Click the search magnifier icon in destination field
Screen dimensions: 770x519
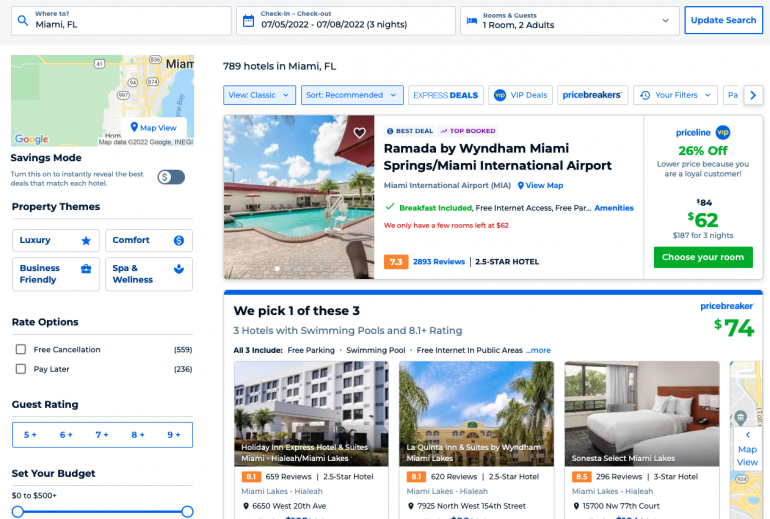click(23, 21)
